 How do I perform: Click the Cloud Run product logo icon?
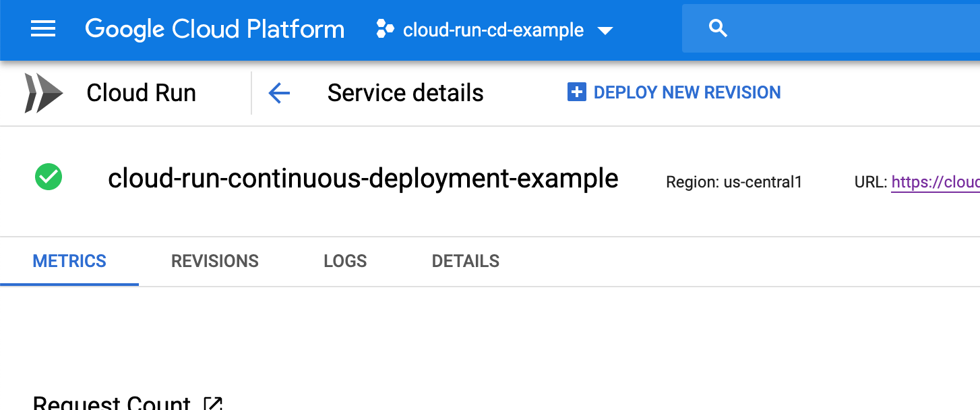[44, 92]
